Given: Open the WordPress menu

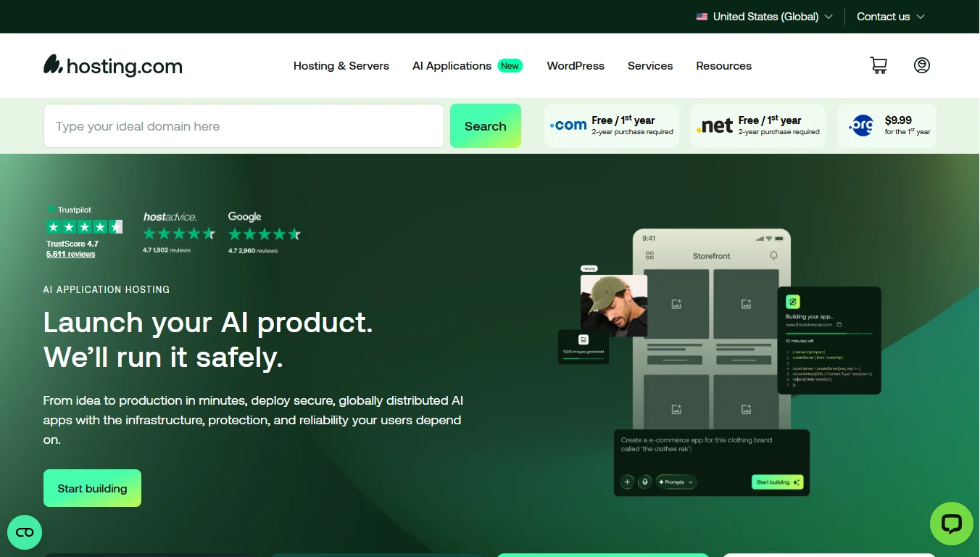Looking at the screenshot, I should point(576,65).
